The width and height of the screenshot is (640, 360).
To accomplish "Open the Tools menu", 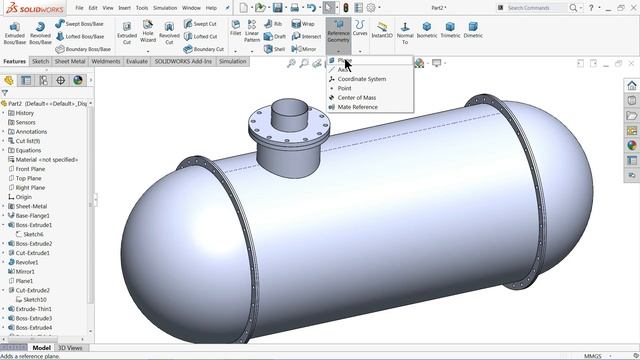I will (142, 8).
